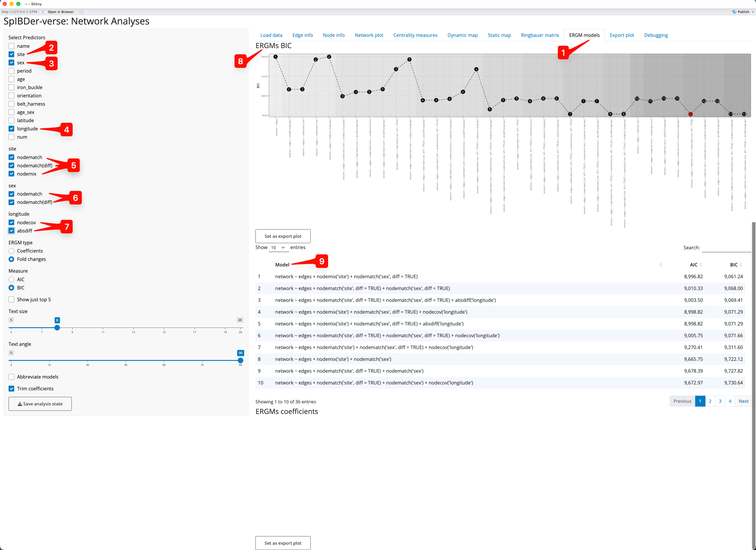The image size is (756, 550).
Task: Click the reload icon beside Open in Browser
Action: 81,12
